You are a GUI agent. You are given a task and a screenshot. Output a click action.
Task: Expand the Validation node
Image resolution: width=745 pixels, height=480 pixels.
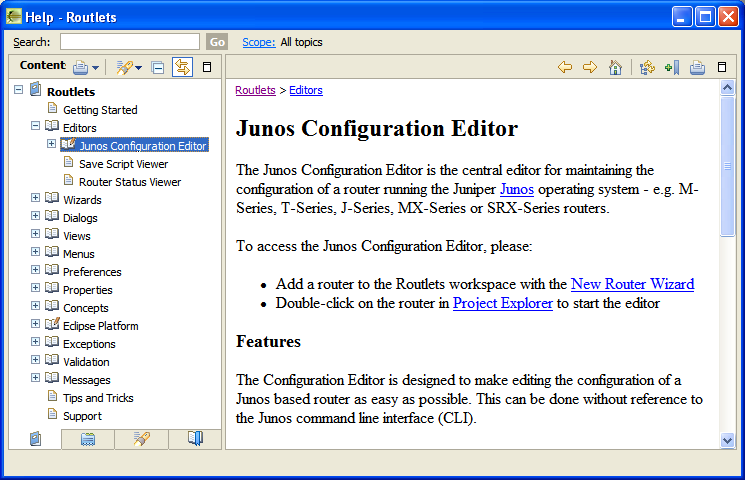(x=36, y=360)
